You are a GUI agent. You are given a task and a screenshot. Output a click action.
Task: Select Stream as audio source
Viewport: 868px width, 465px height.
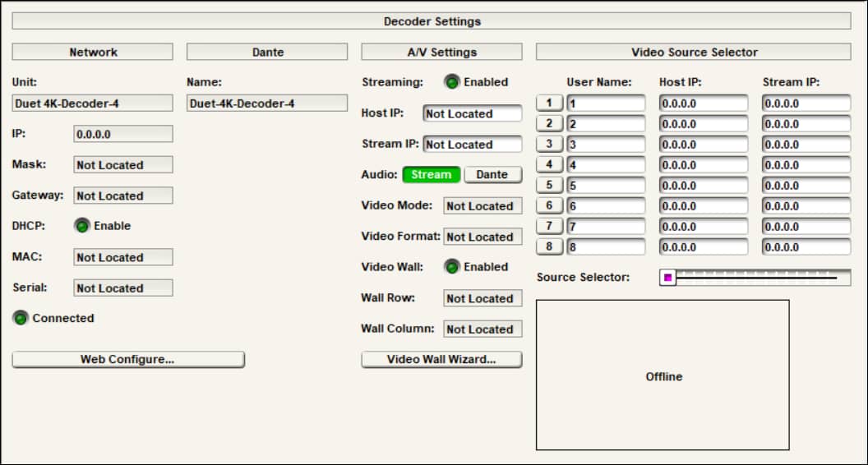432,174
